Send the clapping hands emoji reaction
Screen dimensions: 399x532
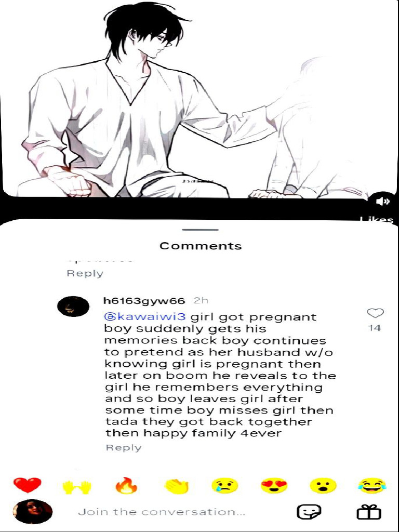176,486
